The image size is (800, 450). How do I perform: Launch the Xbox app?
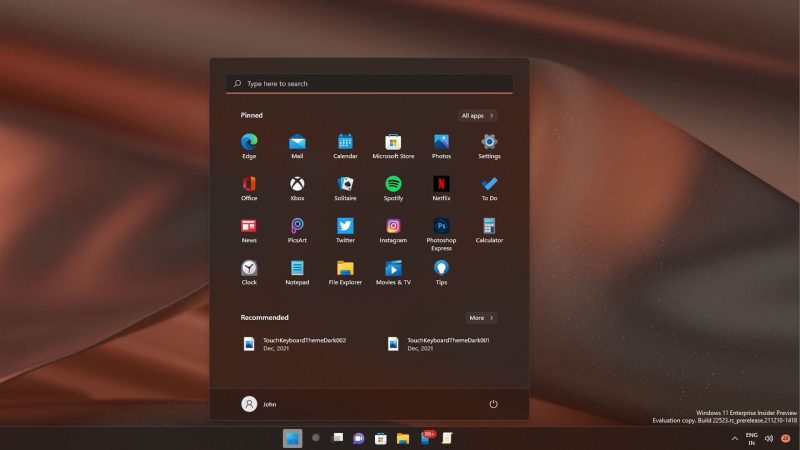297,184
